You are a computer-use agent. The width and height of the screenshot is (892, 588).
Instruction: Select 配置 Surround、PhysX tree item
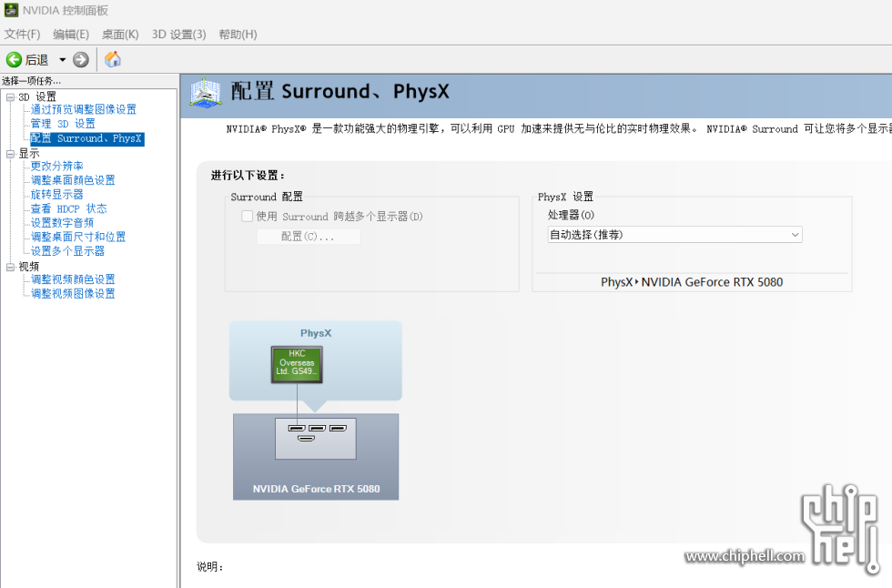coord(87,138)
